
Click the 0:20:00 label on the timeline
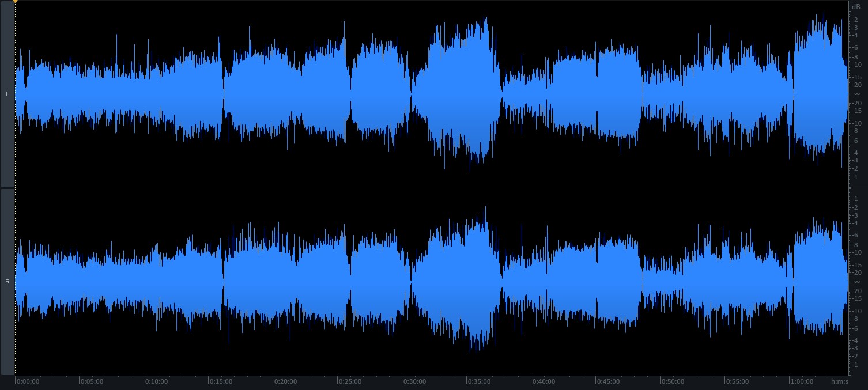285,381
